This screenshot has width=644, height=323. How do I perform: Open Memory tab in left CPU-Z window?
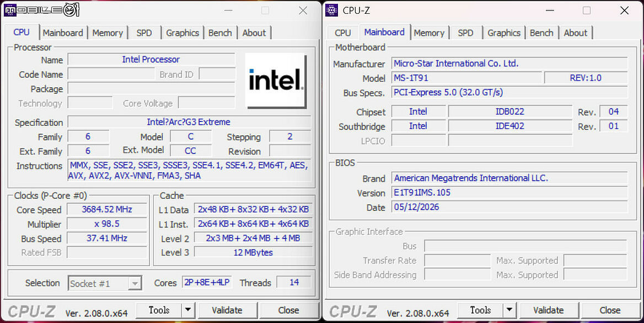(108, 33)
